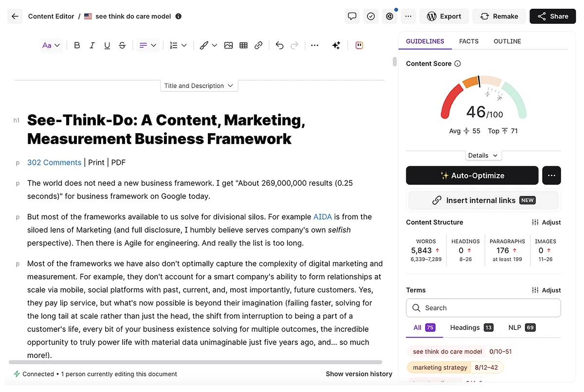Click the Auto-Optimize button
Viewport: 584px width, 392px height.
[x=472, y=176]
